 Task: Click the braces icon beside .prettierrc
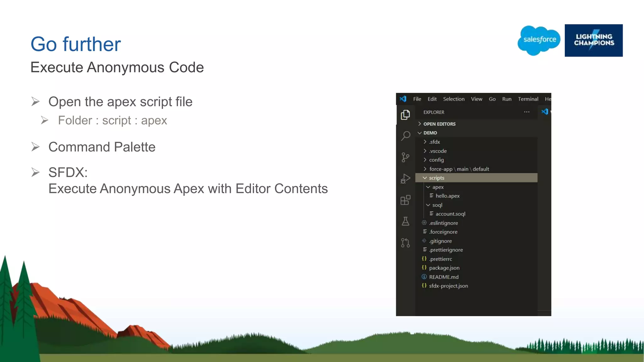click(x=424, y=258)
